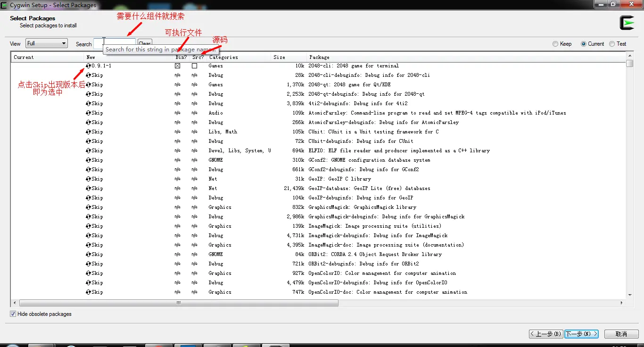Click 'GeoIP-database: GeoIP Lite (free) databases'
Viewport: 644px width, 347px height.
369,188
